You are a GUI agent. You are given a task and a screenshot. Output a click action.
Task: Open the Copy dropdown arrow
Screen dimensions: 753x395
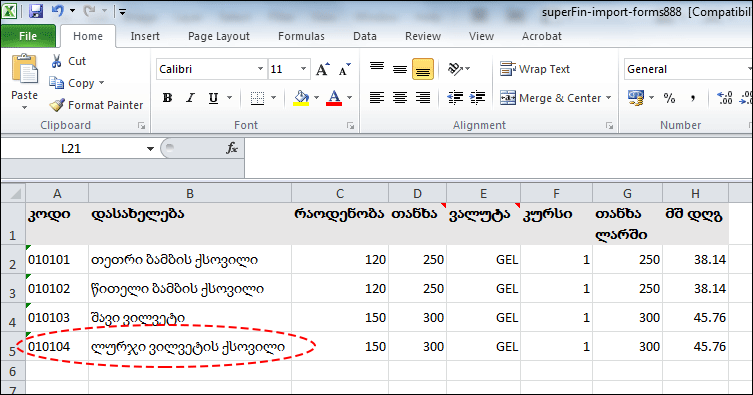point(101,83)
